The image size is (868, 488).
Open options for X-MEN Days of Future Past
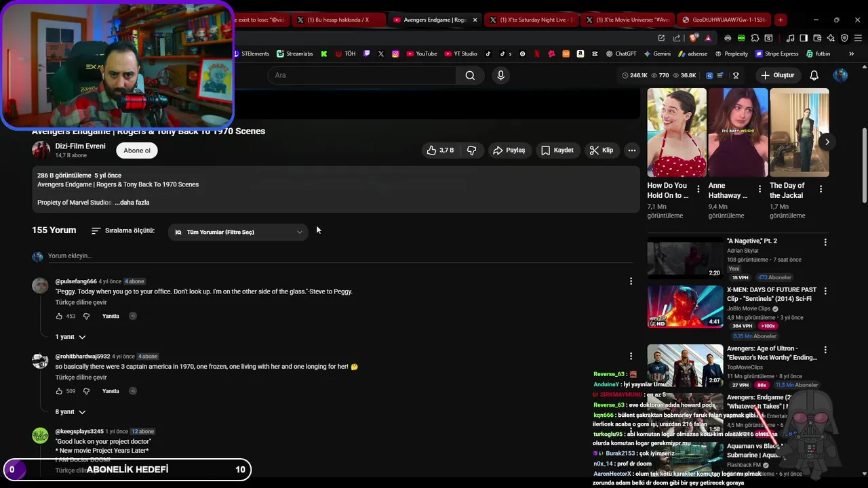(x=825, y=291)
